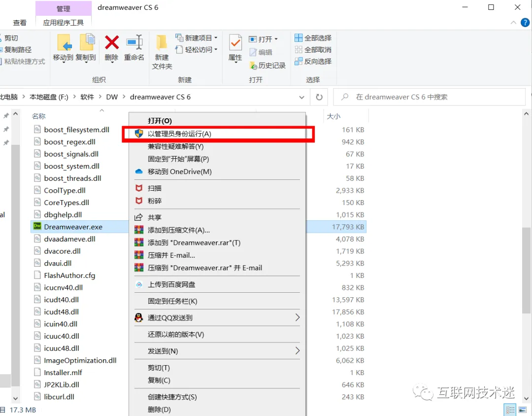
Task: Click the chevron after 软件 in breadcrumb
Action: tap(100, 97)
